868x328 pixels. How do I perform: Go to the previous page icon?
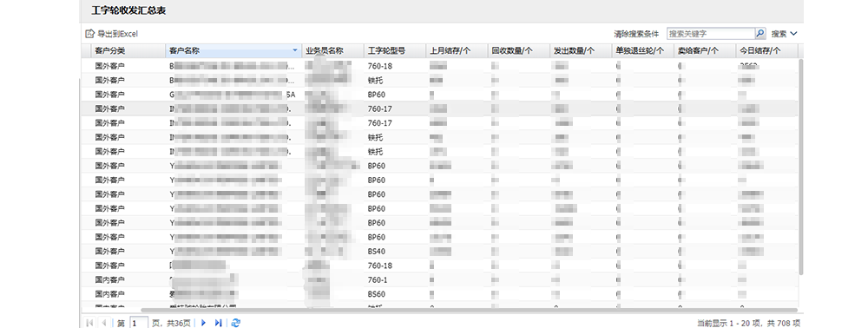coord(104,323)
